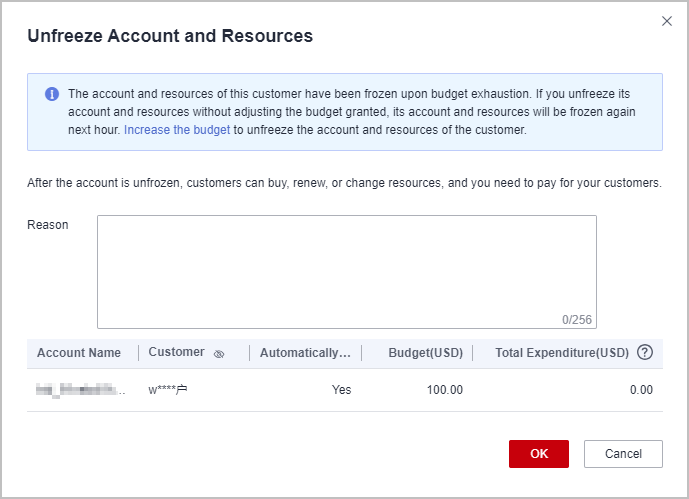
Task: Click the Yes value in the row
Action: tap(341, 390)
